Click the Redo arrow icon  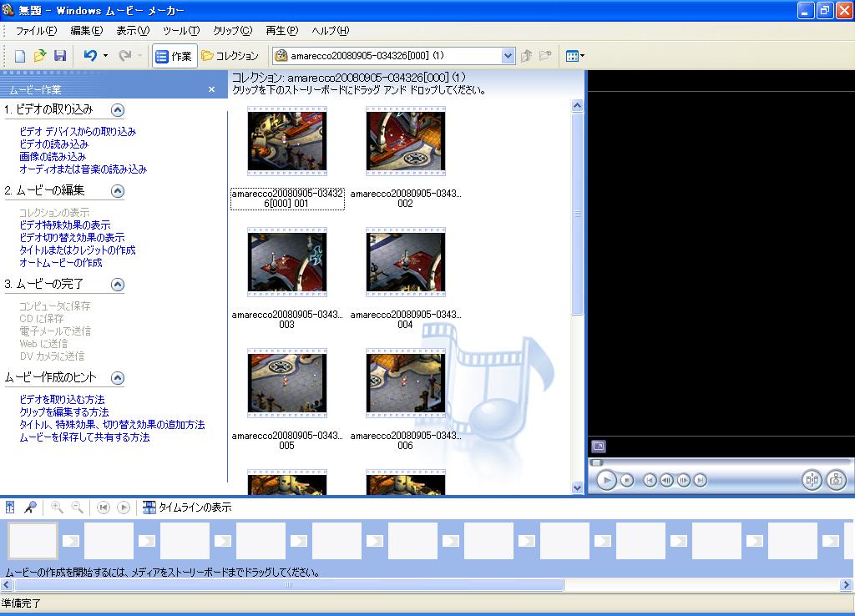tap(125, 56)
